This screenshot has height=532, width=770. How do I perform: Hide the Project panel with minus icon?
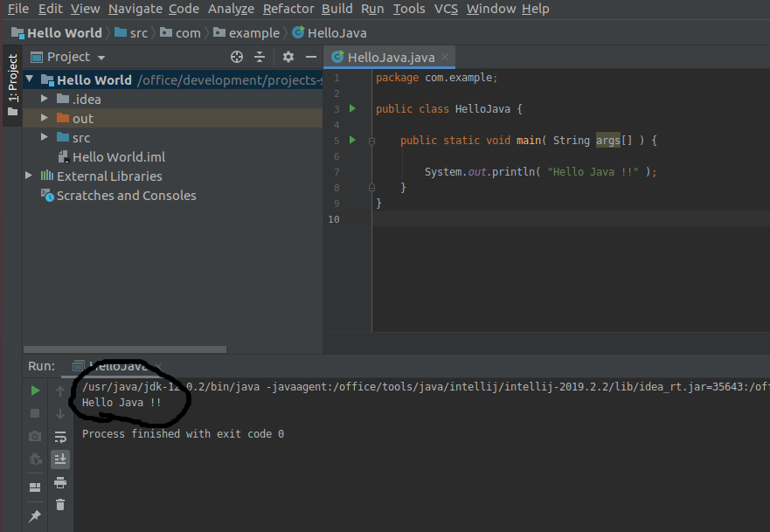pyautogui.click(x=311, y=57)
